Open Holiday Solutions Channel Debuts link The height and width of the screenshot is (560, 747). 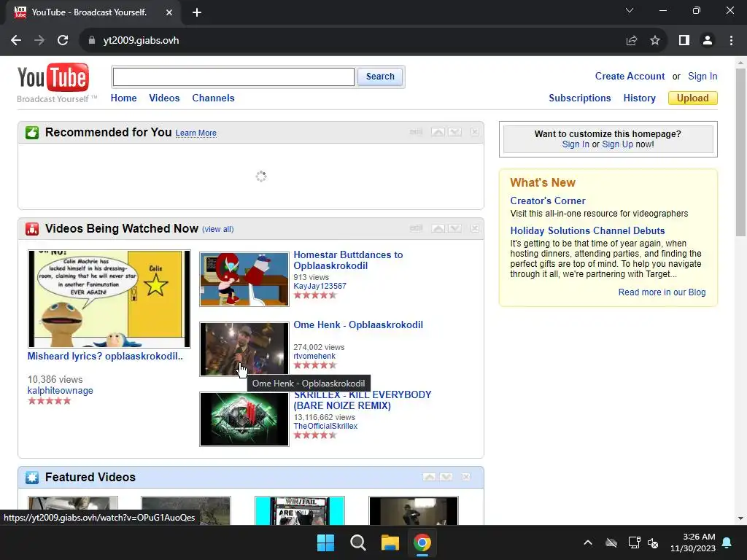[587, 231]
